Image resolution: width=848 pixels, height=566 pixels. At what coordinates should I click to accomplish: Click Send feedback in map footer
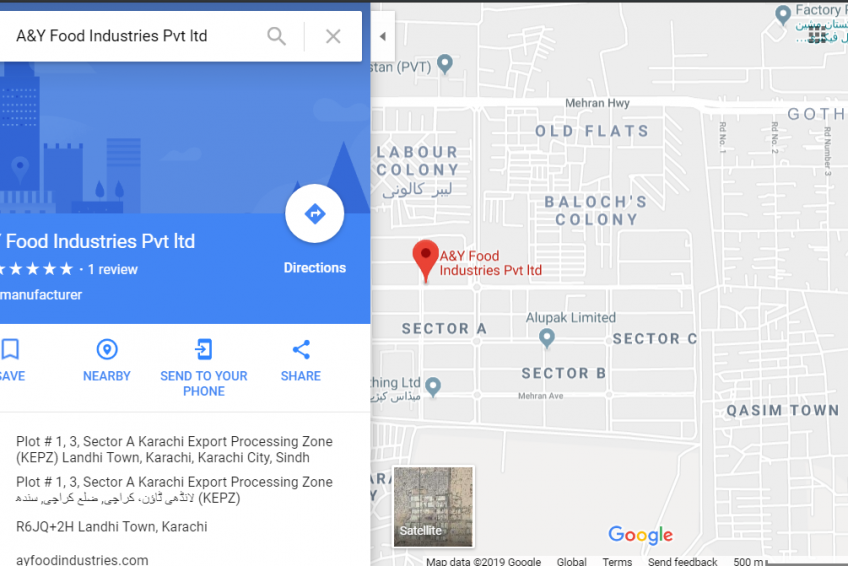coord(683,561)
